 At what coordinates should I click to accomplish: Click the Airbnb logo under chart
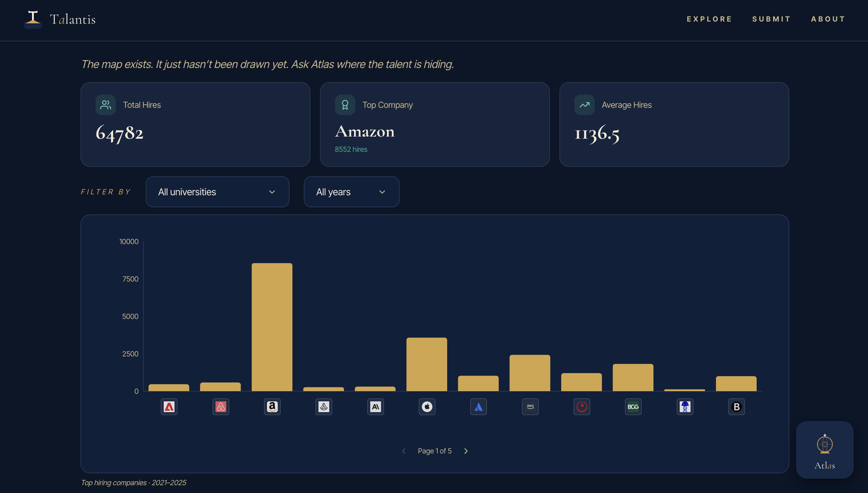(221, 407)
